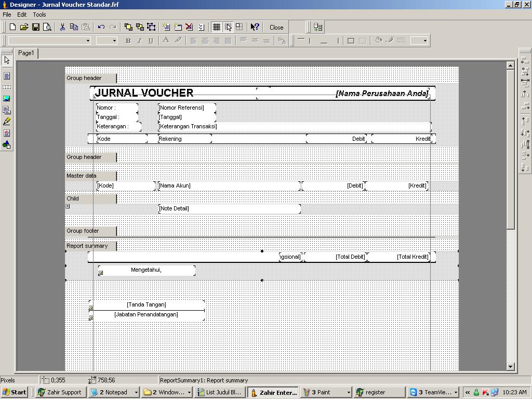Select the Insert Band tool
This screenshot has height=399, width=532.
tap(7, 87)
